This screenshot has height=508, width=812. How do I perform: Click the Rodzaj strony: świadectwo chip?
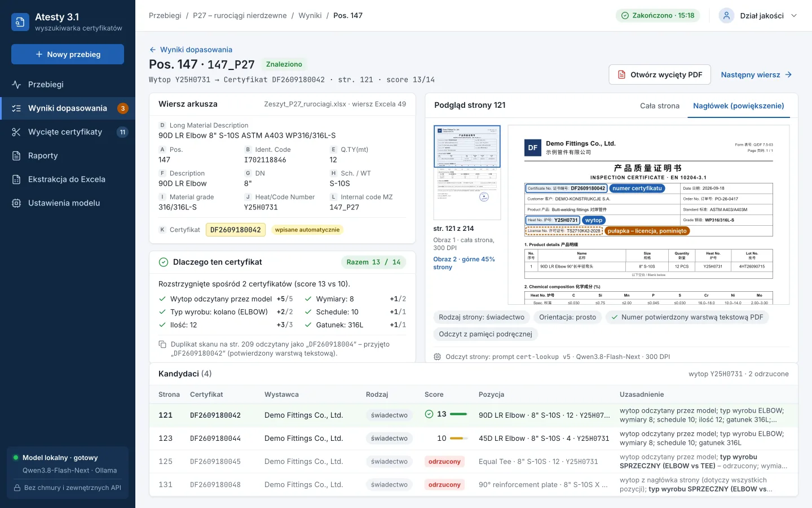tap(482, 317)
